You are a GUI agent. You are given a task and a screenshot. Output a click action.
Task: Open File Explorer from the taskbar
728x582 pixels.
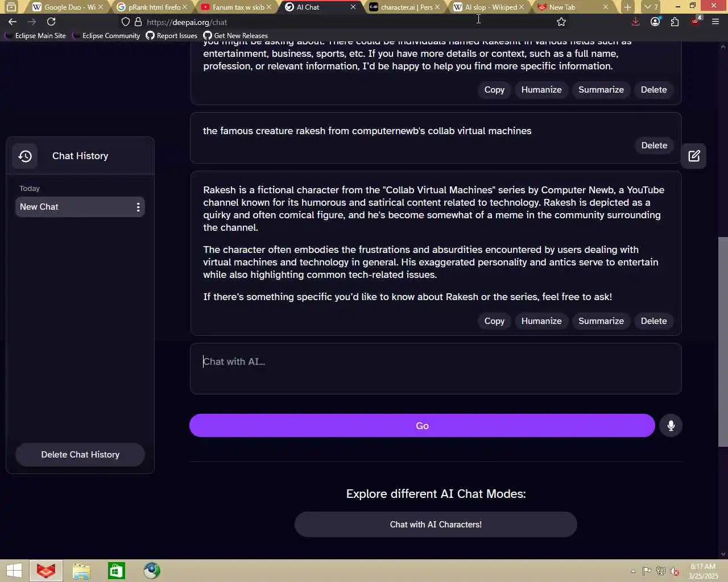point(81,571)
